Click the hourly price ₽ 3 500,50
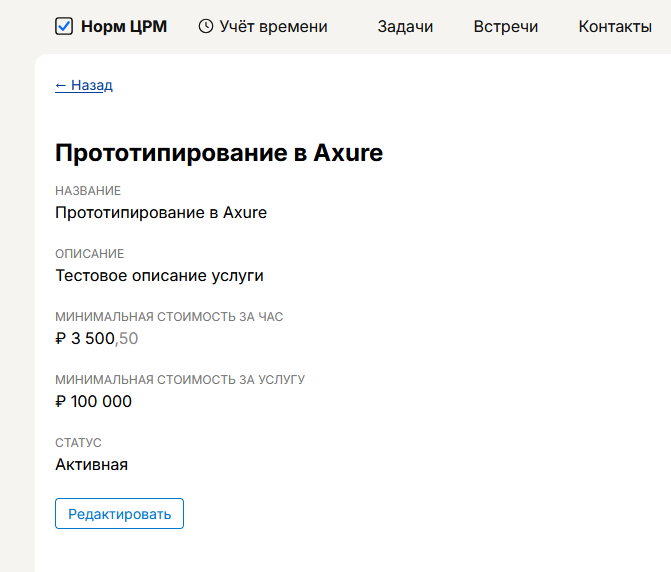Viewport: 671px width, 572px height. tap(96, 339)
